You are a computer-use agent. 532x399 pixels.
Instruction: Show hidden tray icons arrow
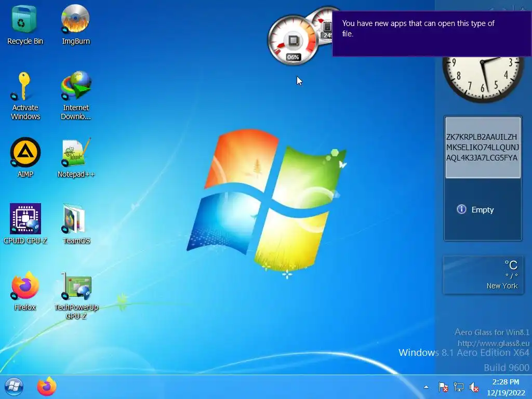(x=426, y=387)
